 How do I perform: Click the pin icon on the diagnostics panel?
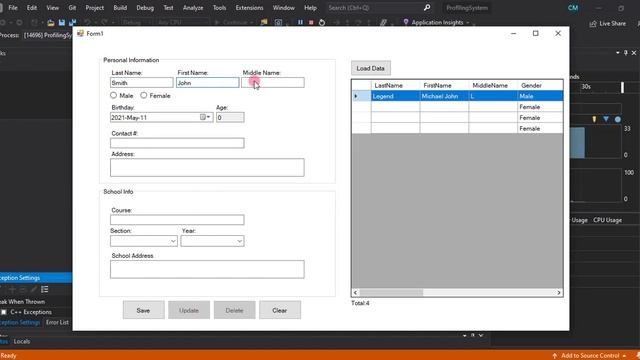pyautogui.click(x=625, y=53)
